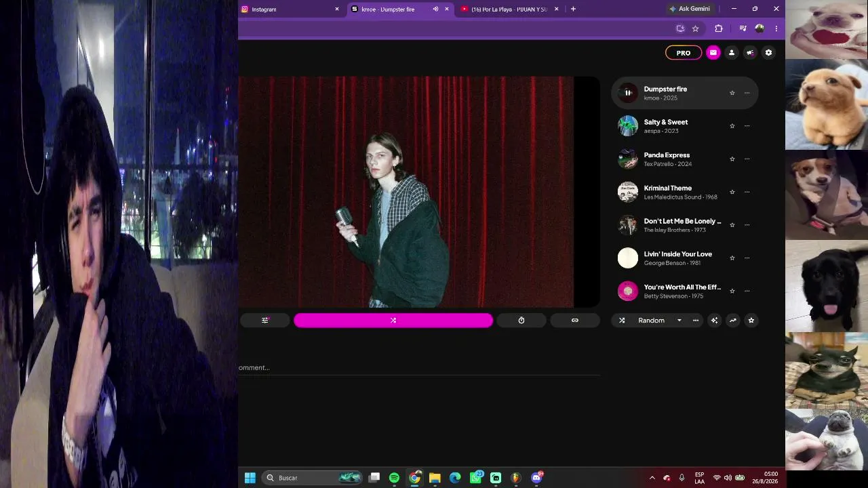Image resolution: width=868 pixels, height=488 pixels.
Task: Click the stopwatch timer button
Action: 521,321
